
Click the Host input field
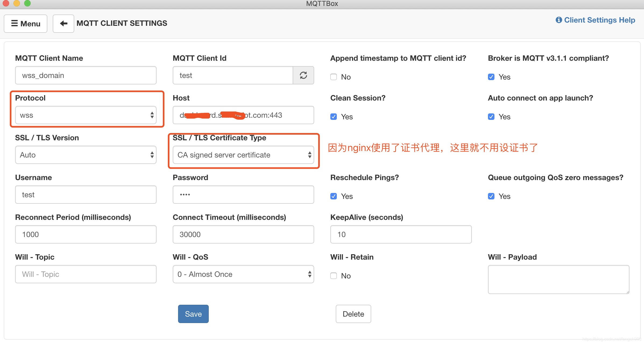click(243, 115)
